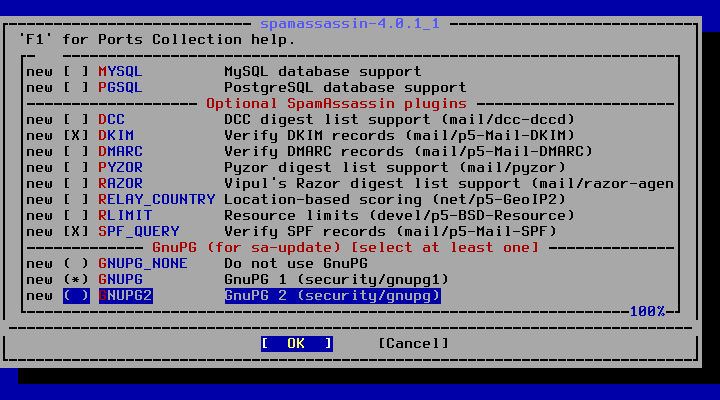Click the RELAY_COUNTRY option name
Screen dimensions: 720x400
157,200
